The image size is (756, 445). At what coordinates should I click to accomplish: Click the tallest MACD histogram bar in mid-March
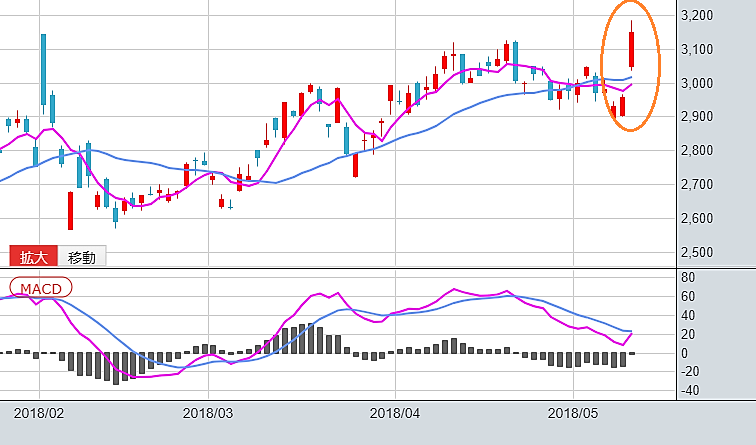coord(311,338)
